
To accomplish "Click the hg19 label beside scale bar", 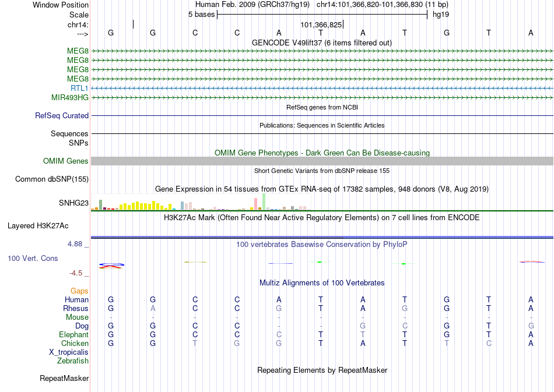I will pos(441,15).
